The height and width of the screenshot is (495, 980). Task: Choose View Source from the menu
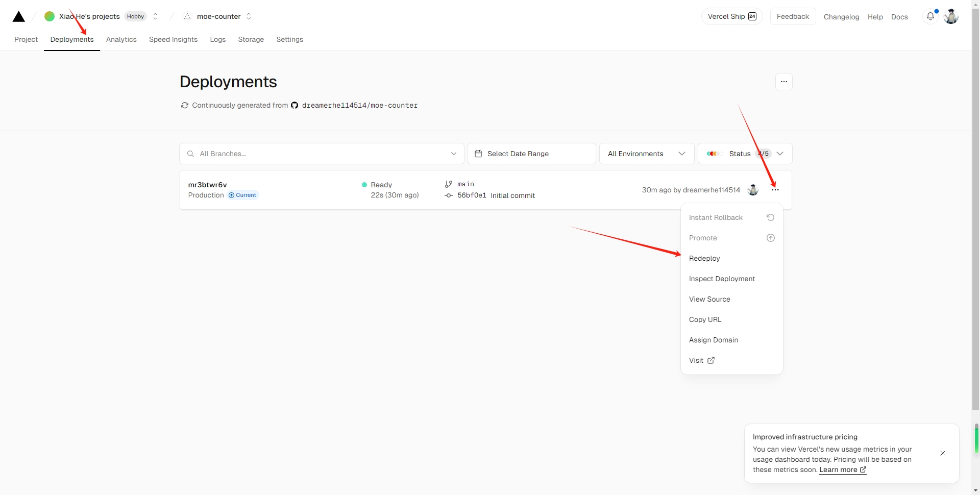pyautogui.click(x=732, y=299)
